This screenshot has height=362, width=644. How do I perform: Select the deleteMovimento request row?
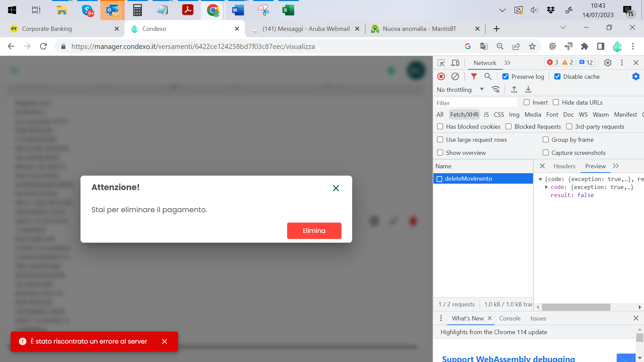click(468, 179)
